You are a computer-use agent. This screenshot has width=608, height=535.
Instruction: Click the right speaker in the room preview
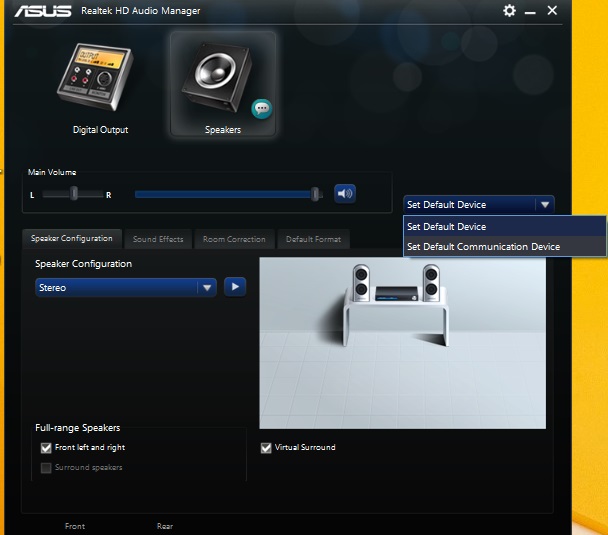[431, 282]
